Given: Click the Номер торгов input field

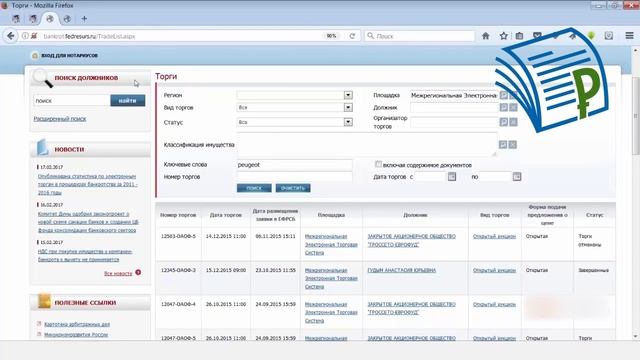Looking at the screenshot, I should [x=294, y=177].
